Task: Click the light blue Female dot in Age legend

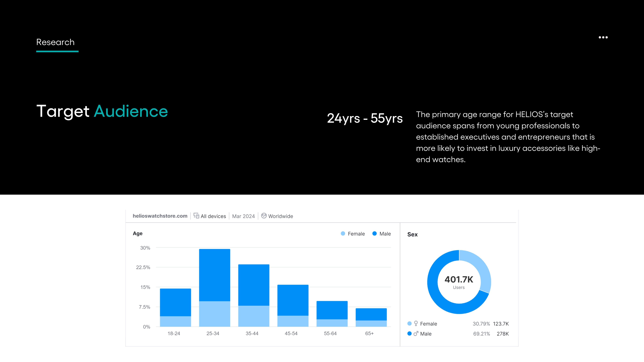Action: [343, 234]
